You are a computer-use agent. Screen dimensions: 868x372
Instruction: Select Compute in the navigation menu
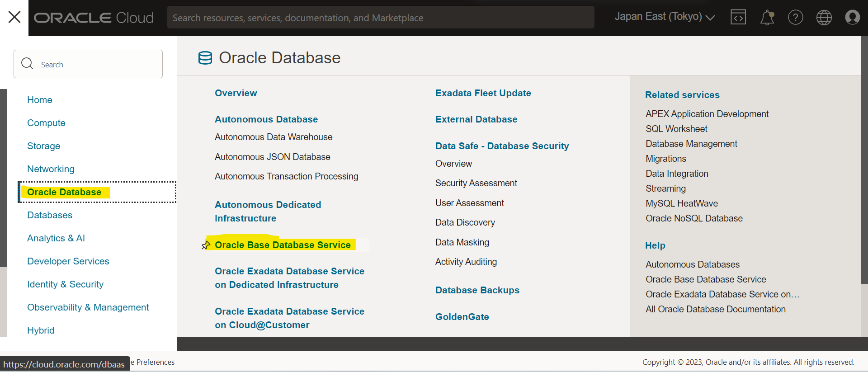(x=46, y=123)
